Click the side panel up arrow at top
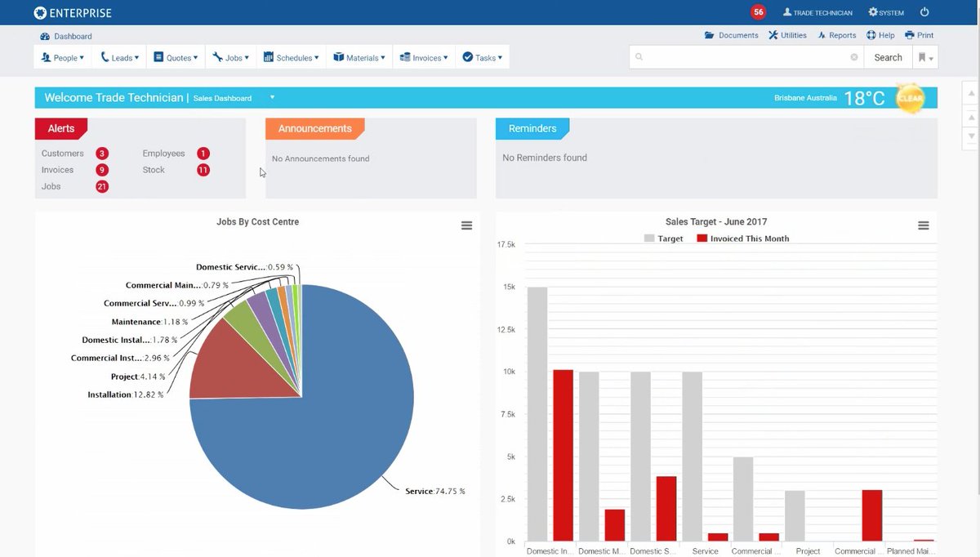The image size is (980, 557). tap(971, 93)
